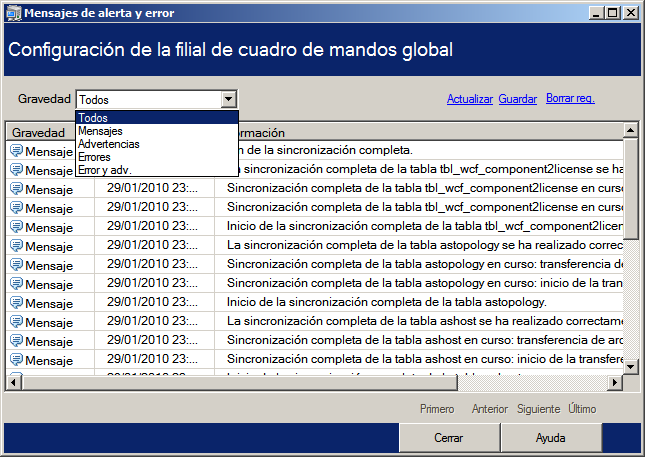
Task: Click the Siguiente pagination link
Action: pos(538,409)
